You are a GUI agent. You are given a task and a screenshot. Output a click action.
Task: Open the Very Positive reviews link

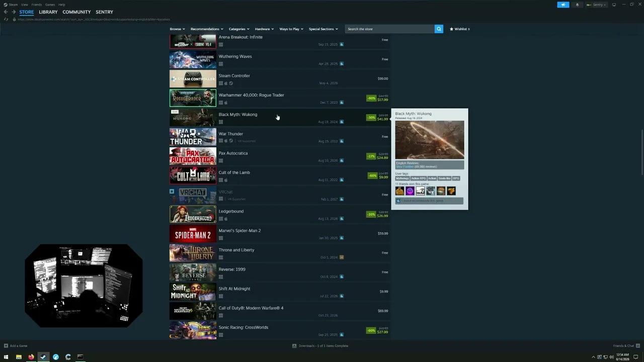(x=405, y=166)
